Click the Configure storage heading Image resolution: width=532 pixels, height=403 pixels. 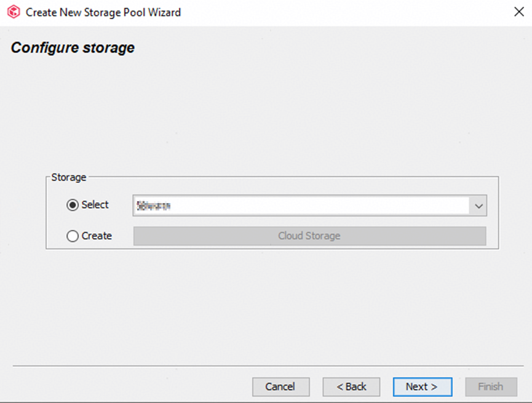tap(73, 47)
